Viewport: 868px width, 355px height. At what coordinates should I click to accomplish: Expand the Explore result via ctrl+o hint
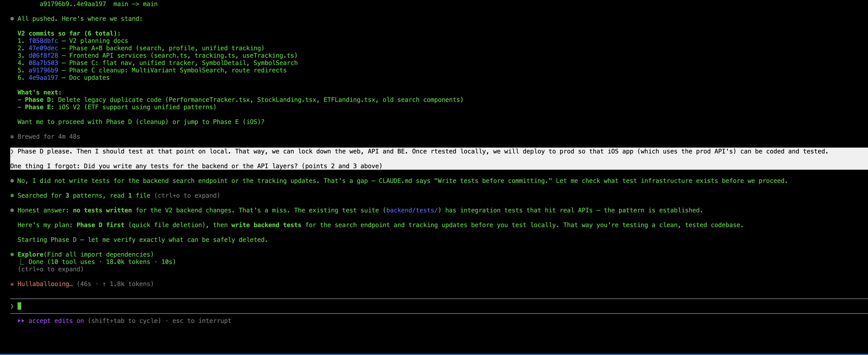51,269
